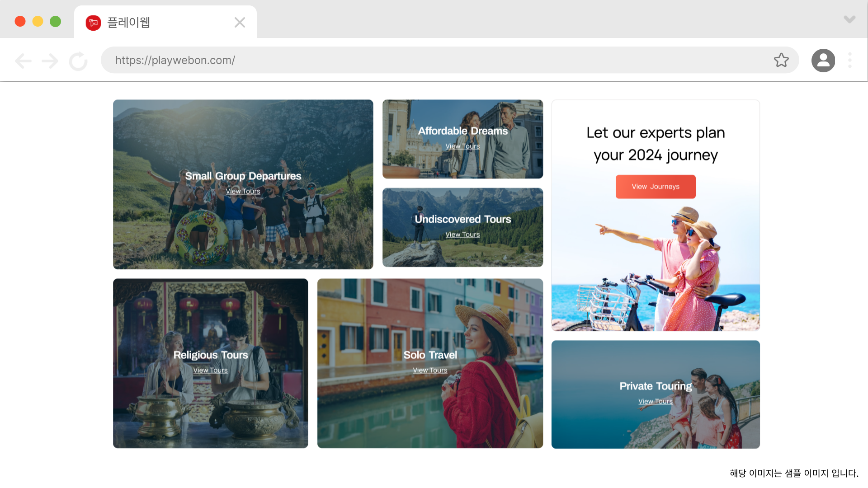
Task: Click the macOS yellow minimize button
Action: point(38,22)
